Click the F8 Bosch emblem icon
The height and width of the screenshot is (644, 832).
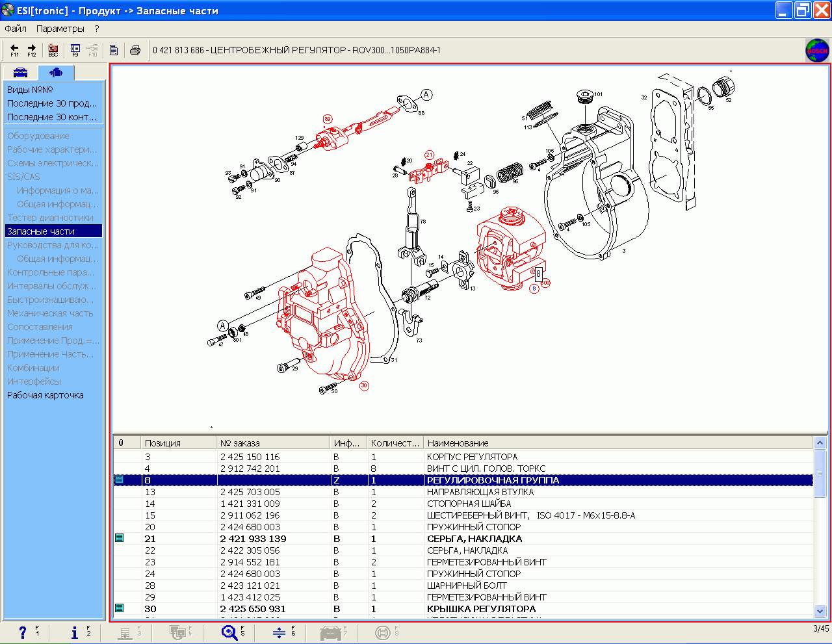tap(383, 632)
